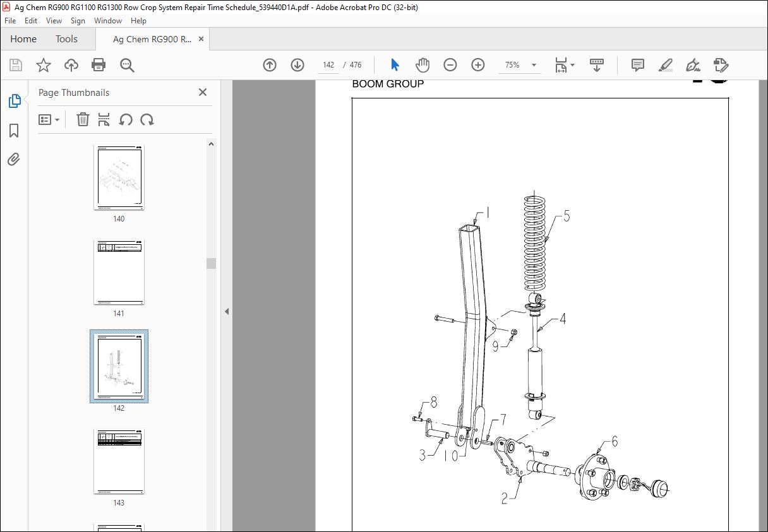Switch to the Home tab
This screenshot has width=768, height=532.
pos(23,39)
